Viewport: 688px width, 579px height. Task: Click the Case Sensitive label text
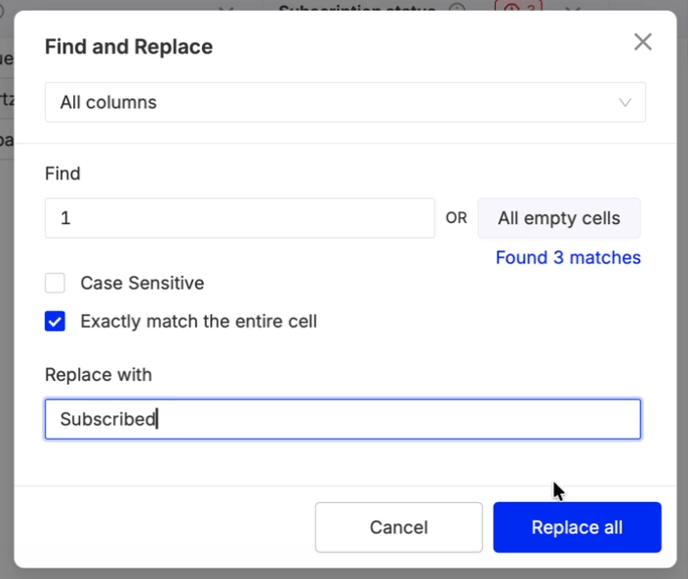tap(142, 283)
